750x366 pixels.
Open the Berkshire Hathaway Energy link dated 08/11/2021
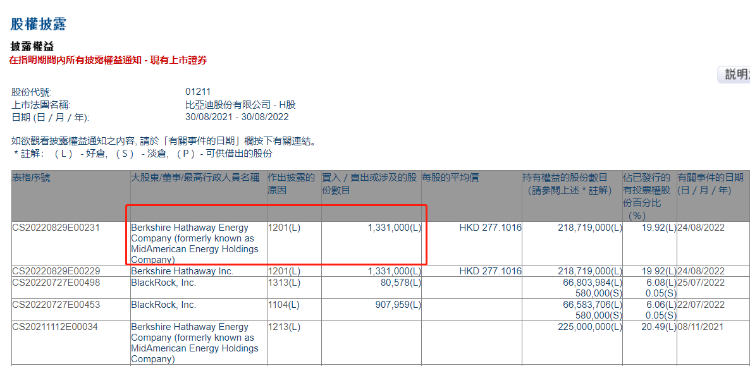195,343
